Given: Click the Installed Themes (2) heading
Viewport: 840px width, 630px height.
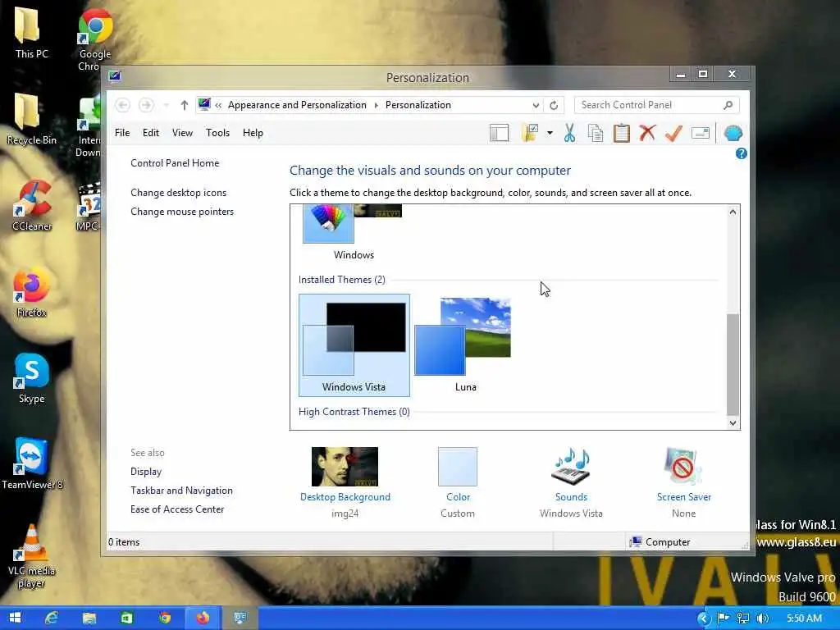Looking at the screenshot, I should (x=342, y=280).
